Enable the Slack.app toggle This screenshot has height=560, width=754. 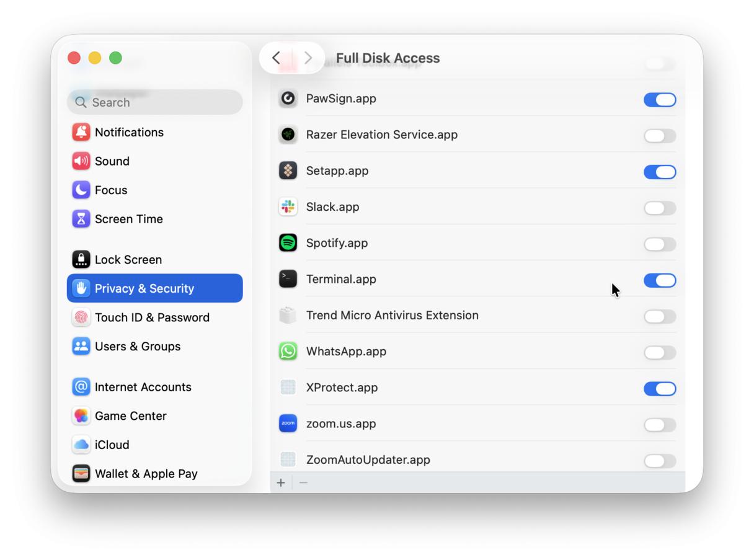660,208
